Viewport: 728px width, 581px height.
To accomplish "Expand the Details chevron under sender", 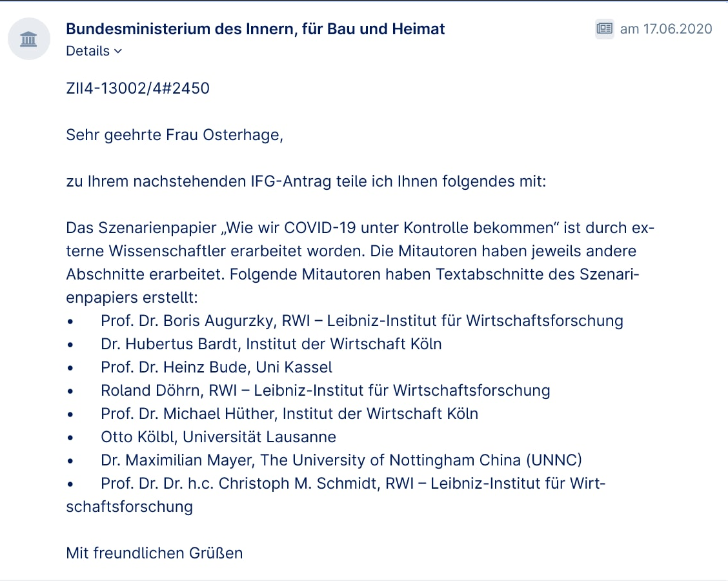I will coord(118,51).
